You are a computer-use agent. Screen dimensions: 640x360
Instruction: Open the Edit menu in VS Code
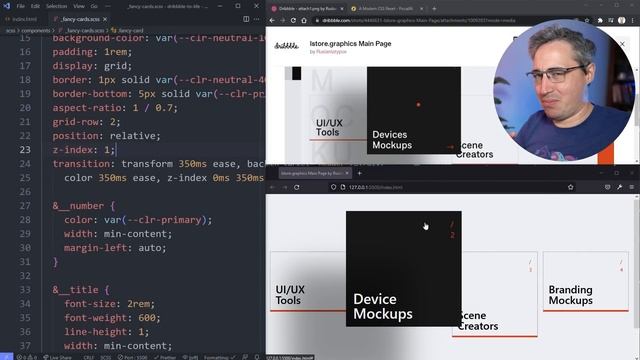coord(36,6)
